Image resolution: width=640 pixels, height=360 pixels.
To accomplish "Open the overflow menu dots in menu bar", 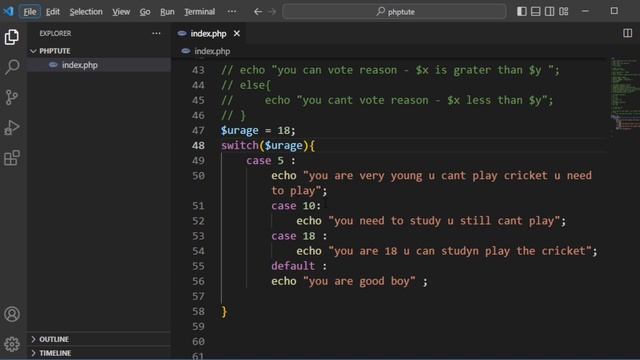I will pyautogui.click(x=232, y=11).
